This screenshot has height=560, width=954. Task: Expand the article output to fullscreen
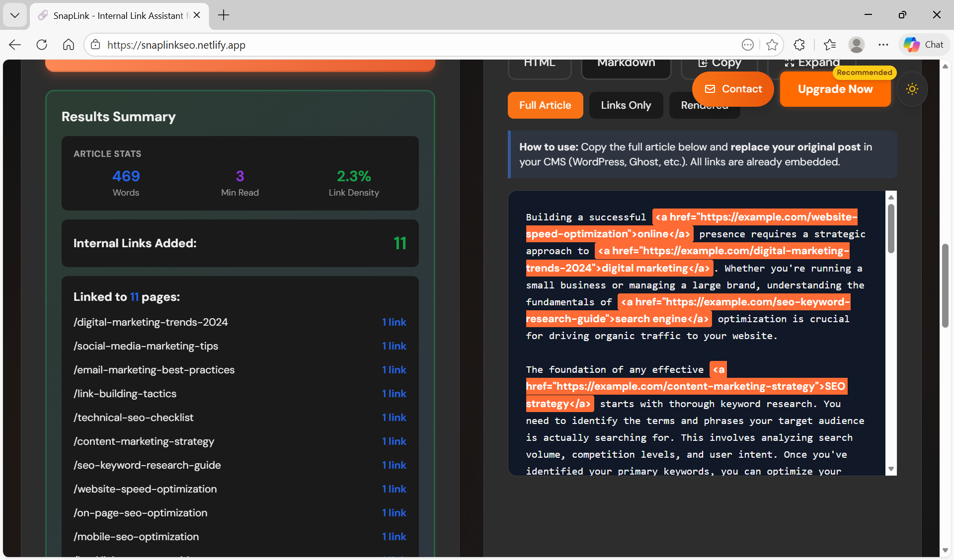point(813,63)
